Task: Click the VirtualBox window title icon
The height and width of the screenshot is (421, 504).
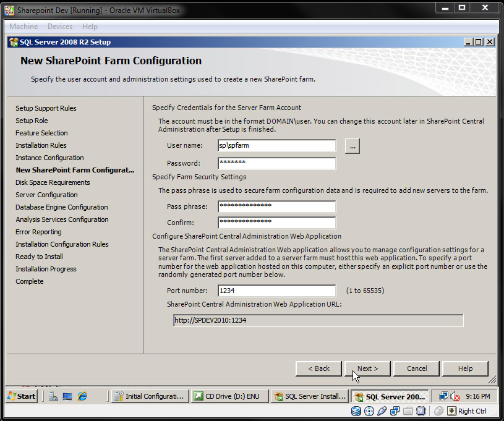Action: [x=9, y=11]
